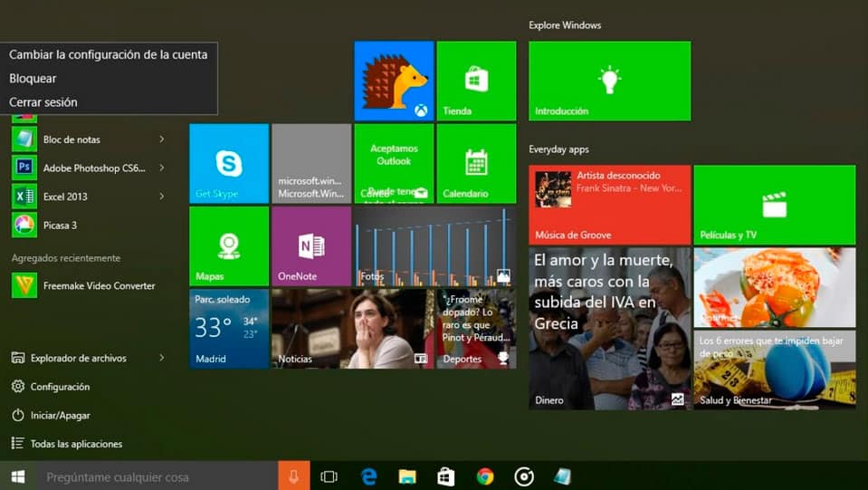This screenshot has height=490, width=868.
Task: Launch Microsoft Edge from the taskbar
Action: 368,476
